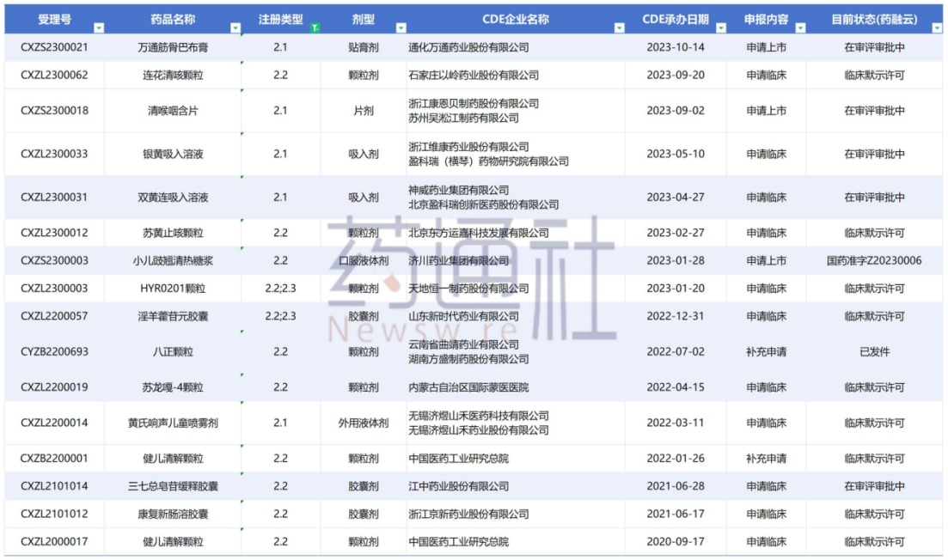Expand the 申报内容 filter arrow
This screenshot has height=560, width=948.
800,27
